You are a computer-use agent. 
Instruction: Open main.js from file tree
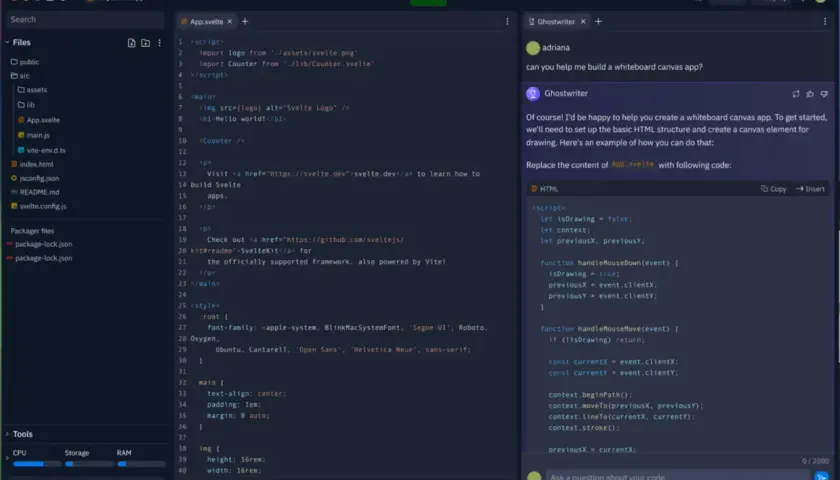[38, 135]
